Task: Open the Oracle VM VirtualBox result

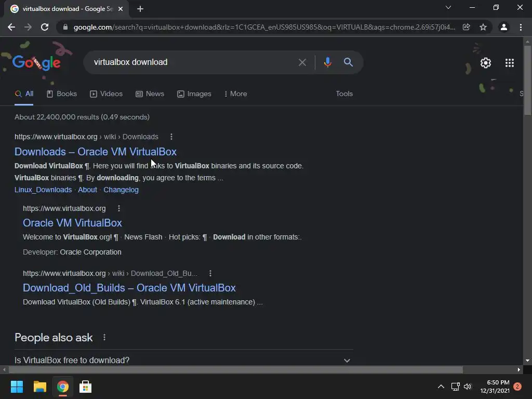Action: [x=72, y=223]
